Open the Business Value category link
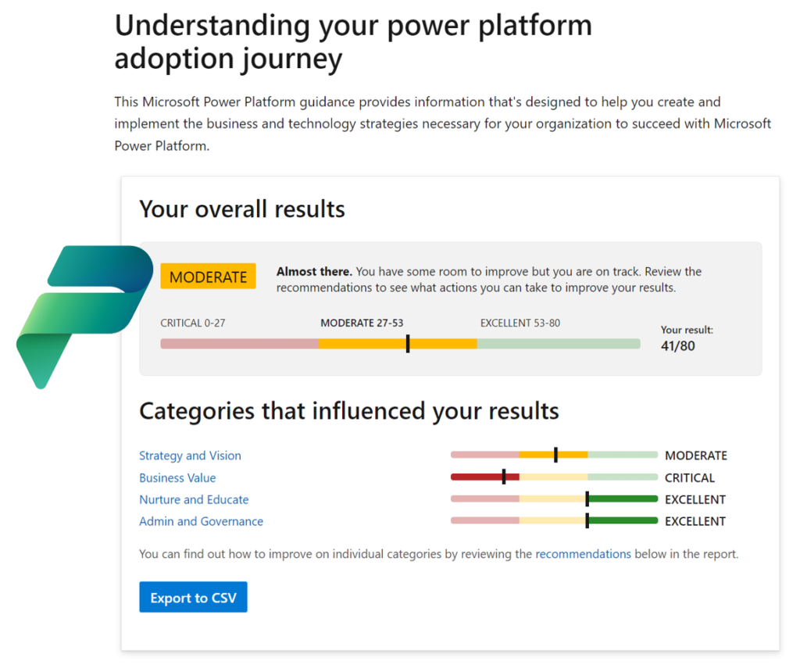 [177, 478]
